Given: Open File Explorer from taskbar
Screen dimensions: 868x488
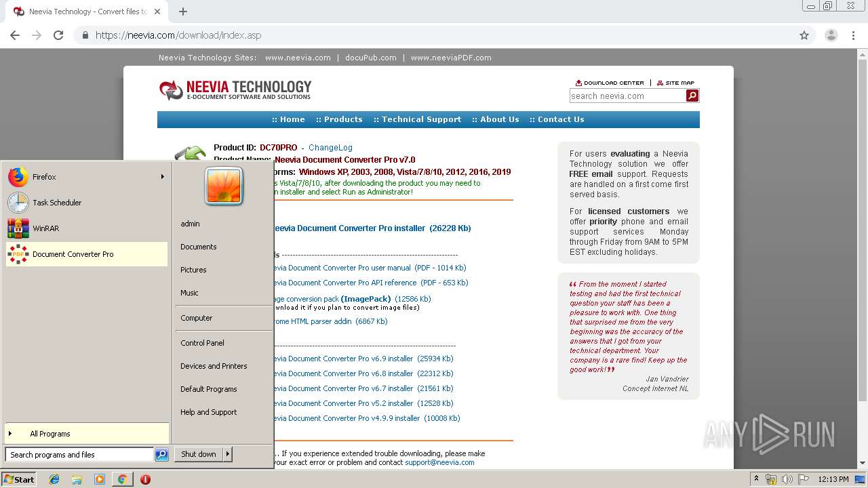Looking at the screenshot, I should 77,479.
